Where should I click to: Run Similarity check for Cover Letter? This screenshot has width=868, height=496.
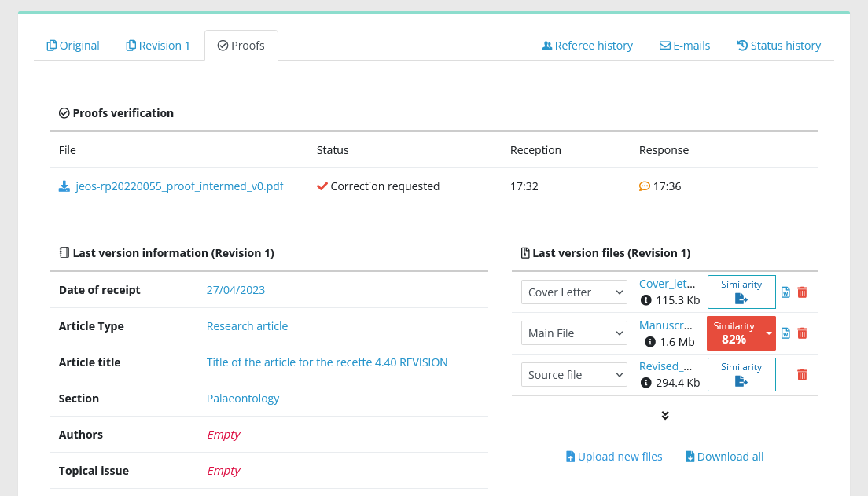tap(741, 292)
